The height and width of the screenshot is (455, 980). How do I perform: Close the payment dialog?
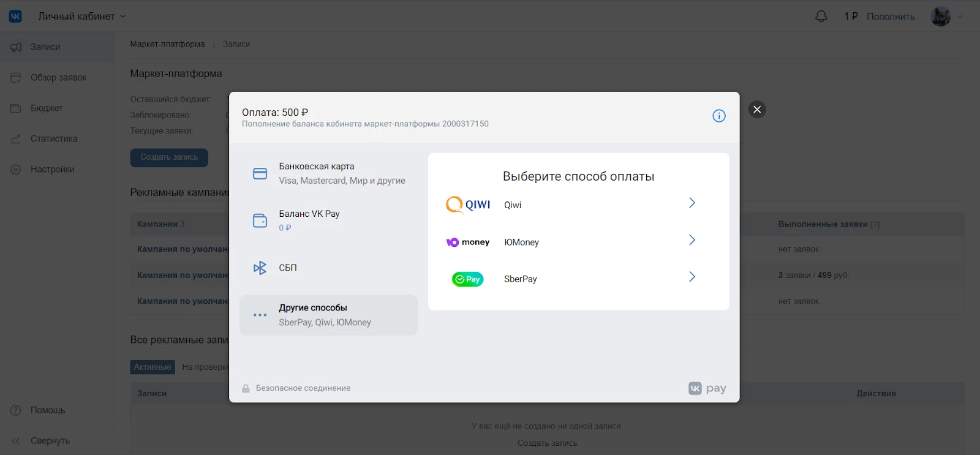point(757,110)
